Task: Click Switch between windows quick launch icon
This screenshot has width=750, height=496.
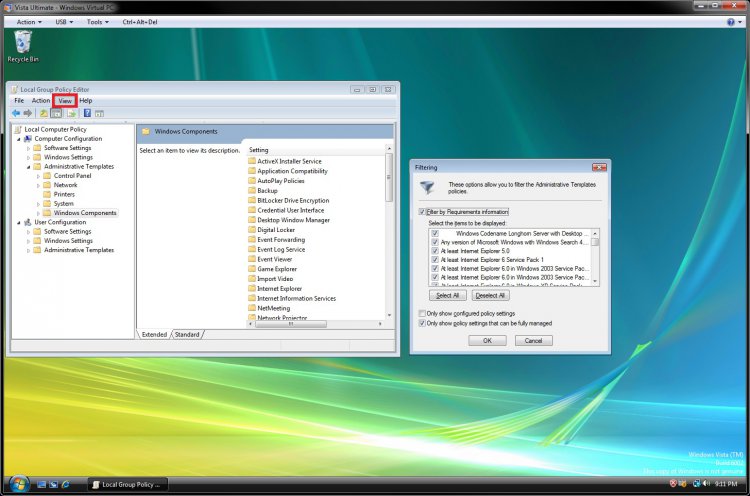Action: (x=54, y=485)
